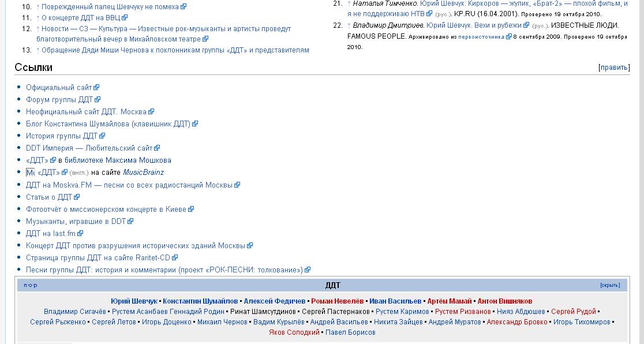The width and height of the screenshot is (644, 344).
Task: Open О концерте ДДТ на ВВЦ reference
Action: (x=81, y=18)
